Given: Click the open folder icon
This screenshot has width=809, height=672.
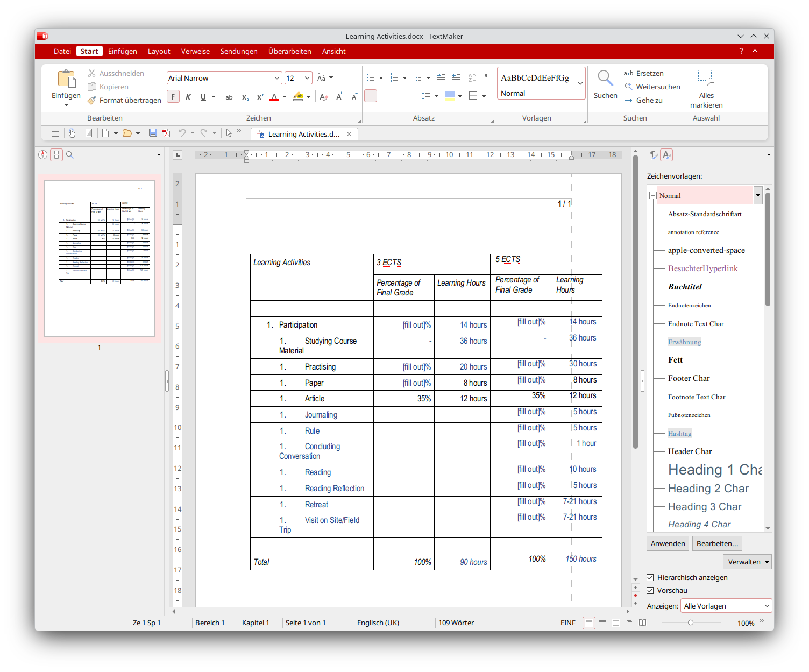Looking at the screenshot, I should 127,133.
